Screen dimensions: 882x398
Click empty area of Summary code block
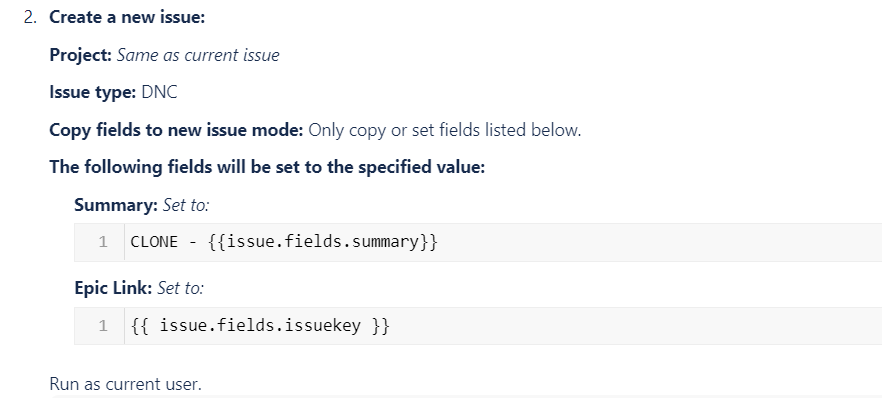click(658, 242)
